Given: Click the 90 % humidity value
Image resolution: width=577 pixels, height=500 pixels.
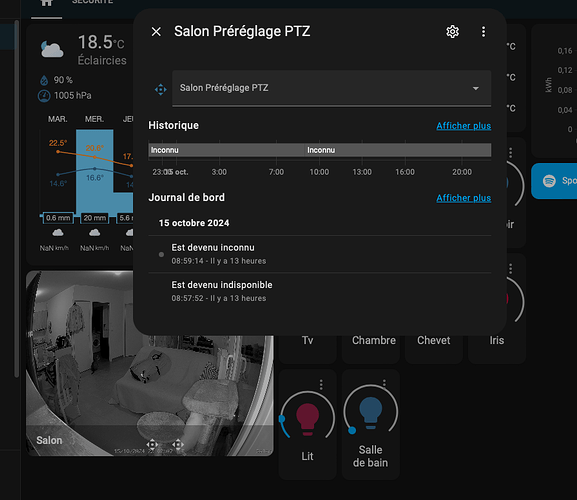Looking at the screenshot, I should coord(63,80).
